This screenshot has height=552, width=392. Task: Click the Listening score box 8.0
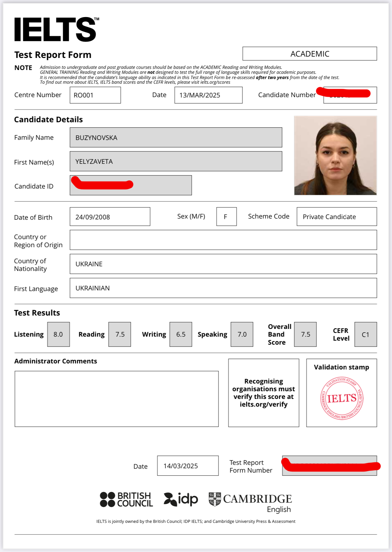(59, 334)
